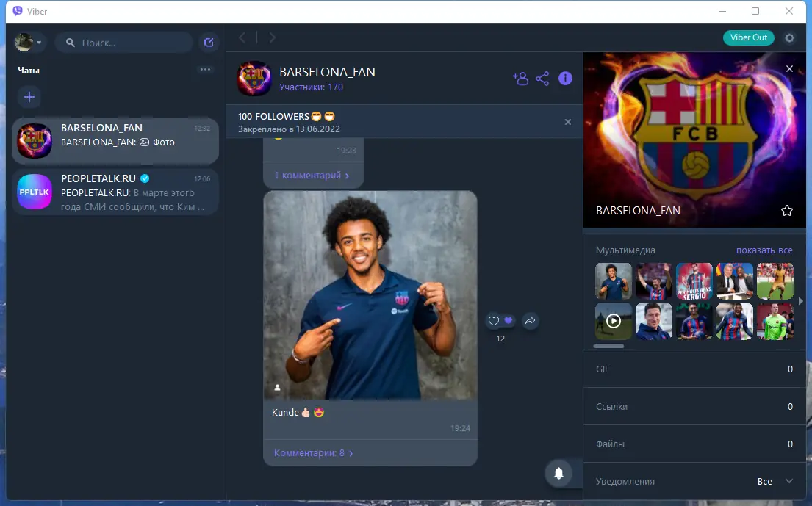Mute notifications with the bell icon
812x506 pixels.
point(560,473)
